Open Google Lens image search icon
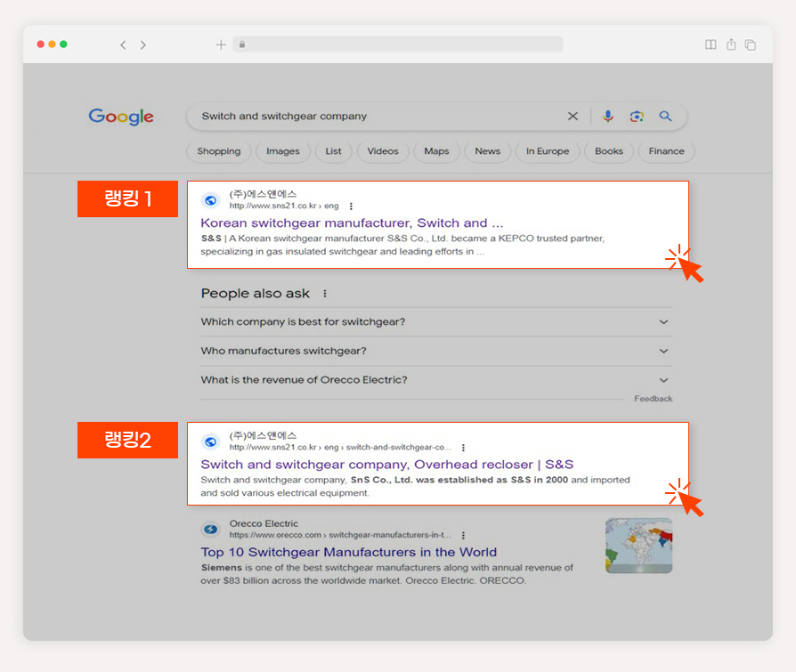796x672 pixels. tap(637, 117)
